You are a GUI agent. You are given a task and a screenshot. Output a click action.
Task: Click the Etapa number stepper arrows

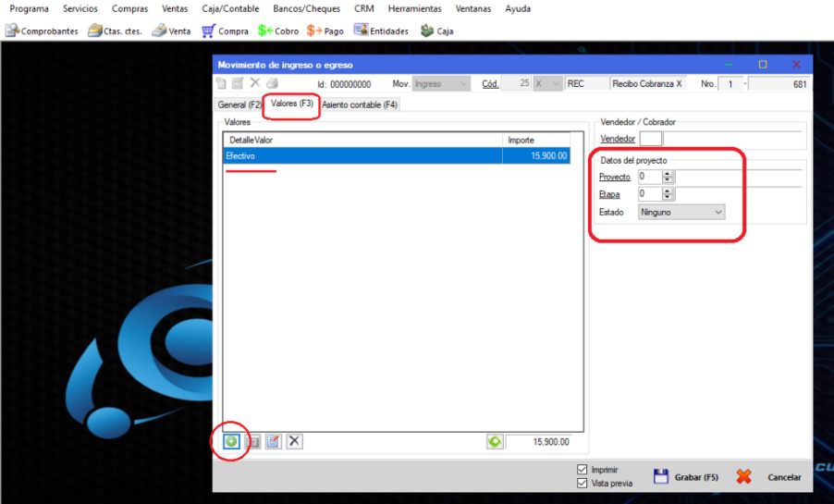coord(668,193)
